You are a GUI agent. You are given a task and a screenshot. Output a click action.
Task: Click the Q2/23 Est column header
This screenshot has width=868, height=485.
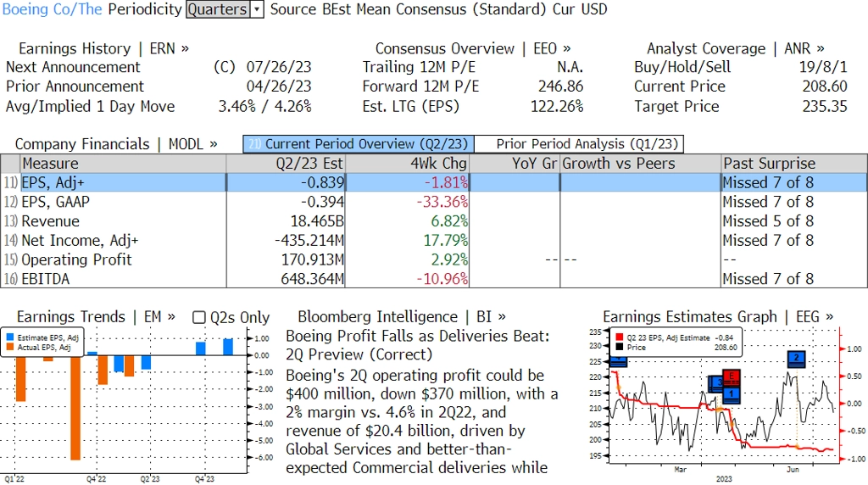pos(286,164)
